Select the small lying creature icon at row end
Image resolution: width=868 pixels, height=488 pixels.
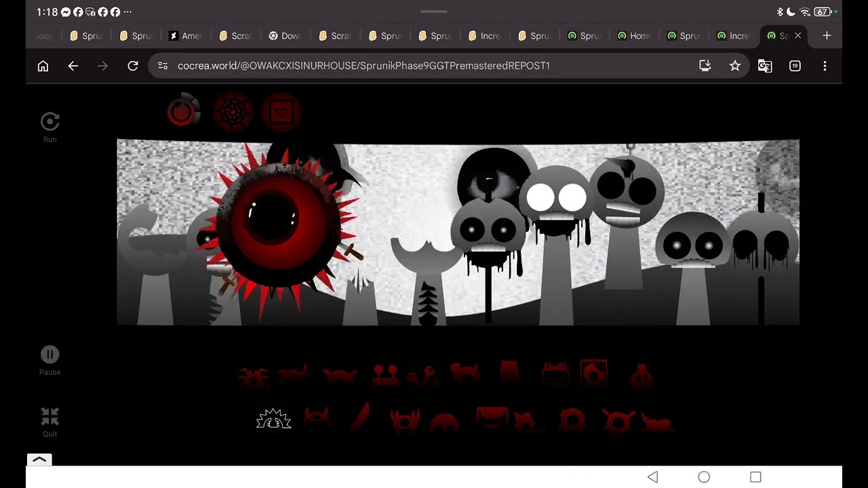click(x=656, y=424)
